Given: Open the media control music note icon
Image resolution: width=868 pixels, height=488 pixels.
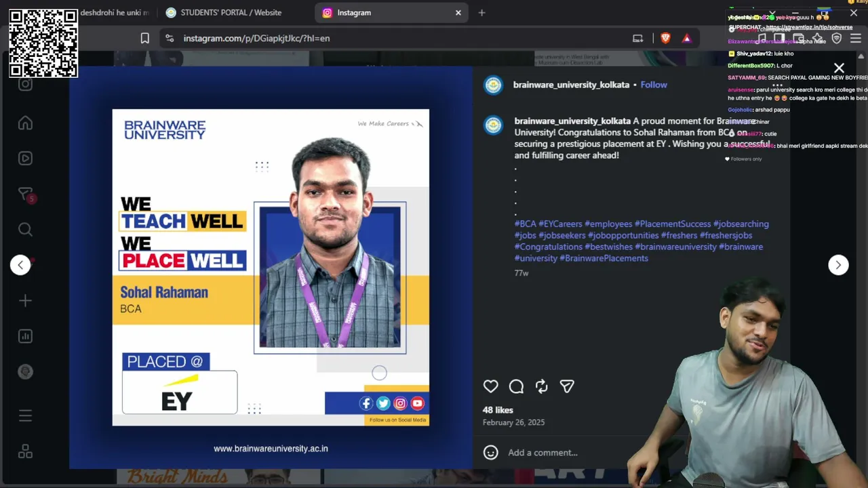Looking at the screenshot, I should (760, 39).
